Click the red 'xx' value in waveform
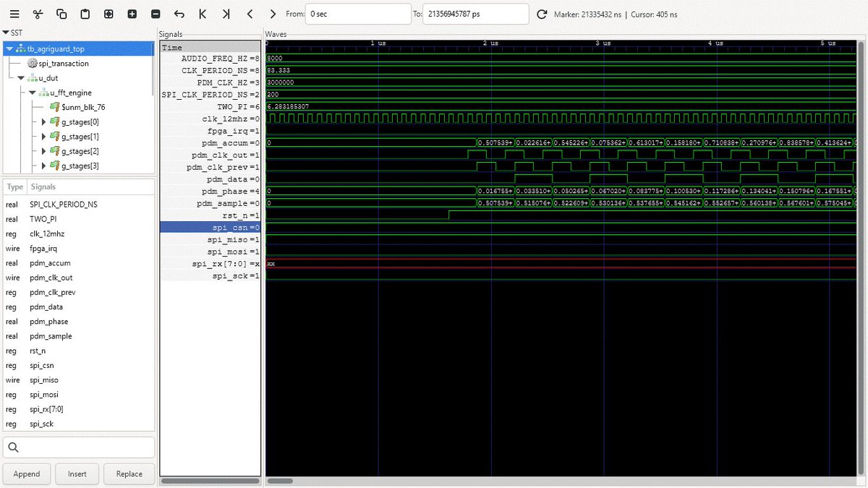Image resolution: width=868 pixels, height=488 pixels. 271,264
